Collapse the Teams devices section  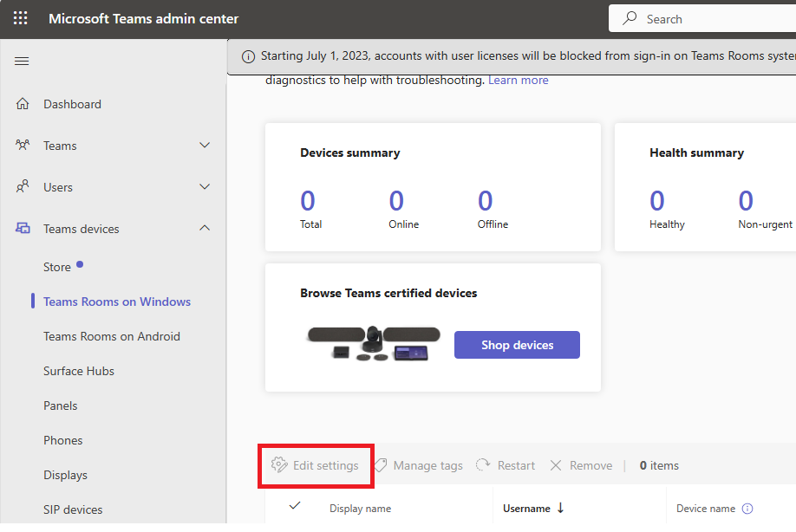(205, 228)
